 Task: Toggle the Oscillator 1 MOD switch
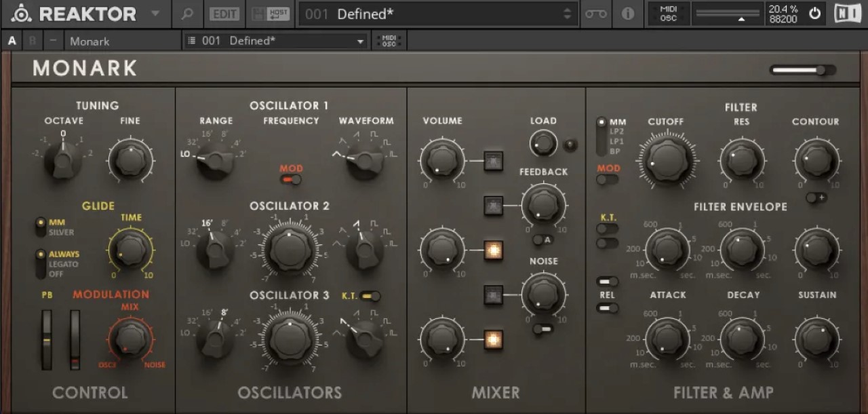click(292, 180)
